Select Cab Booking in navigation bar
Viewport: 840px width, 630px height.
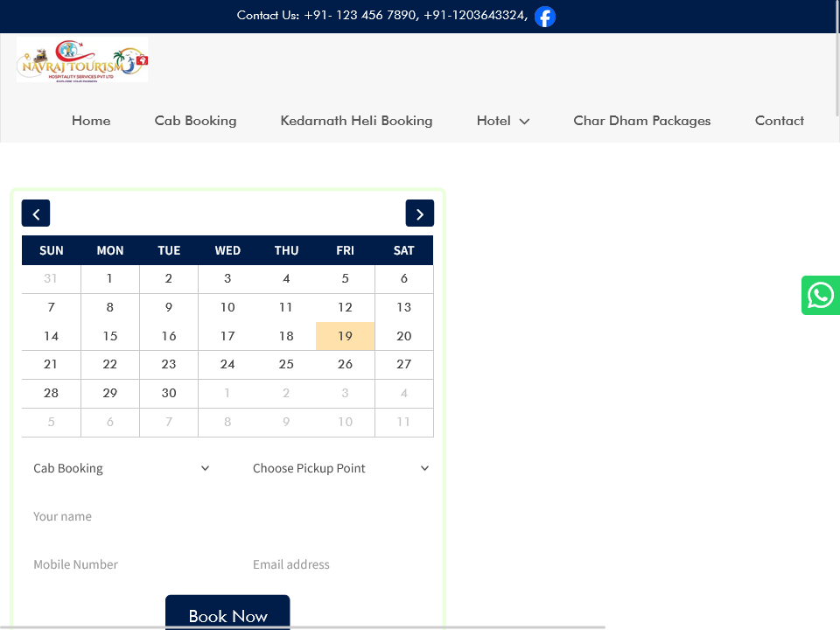tap(195, 121)
